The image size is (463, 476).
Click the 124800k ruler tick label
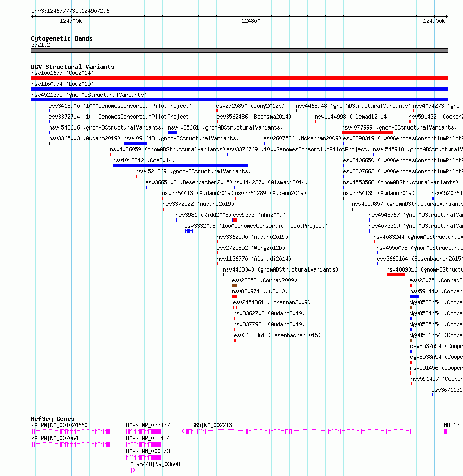coord(252,21)
